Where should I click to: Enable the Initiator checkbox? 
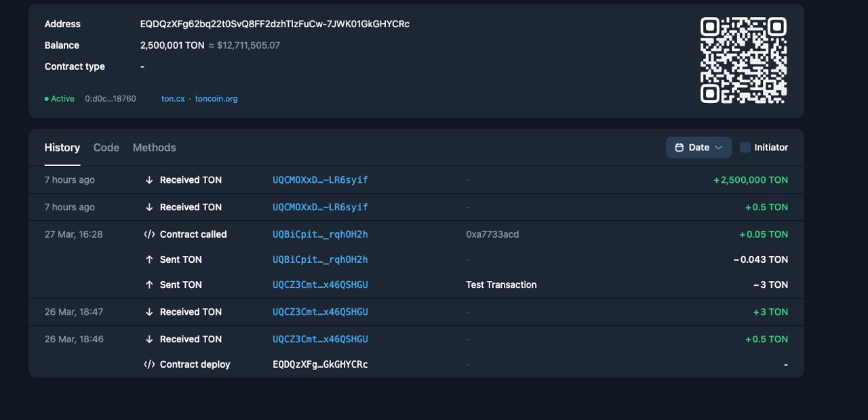[x=745, y=148]
